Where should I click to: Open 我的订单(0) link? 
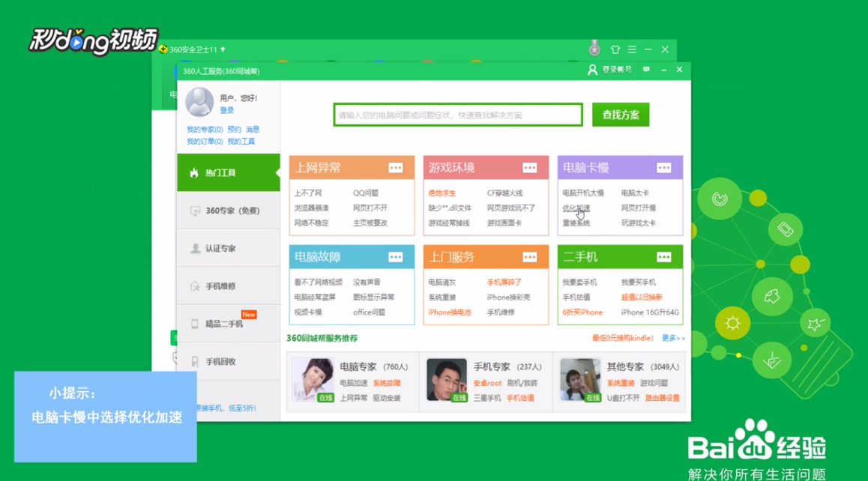click(205, 142)
